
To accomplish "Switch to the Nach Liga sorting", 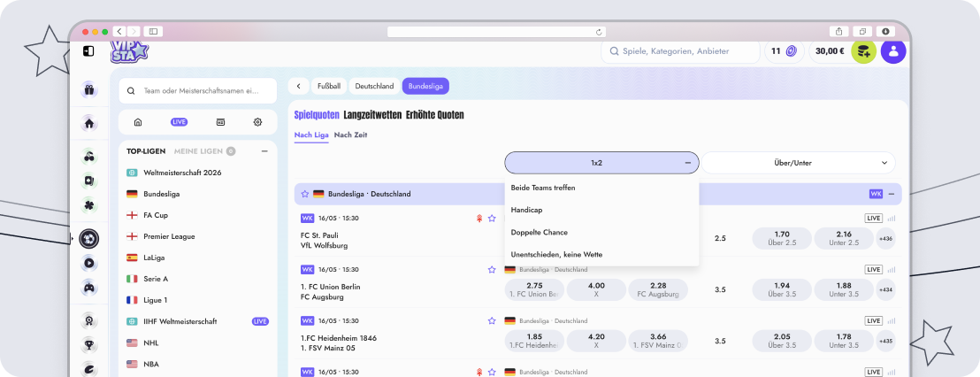I will (311, 135).
